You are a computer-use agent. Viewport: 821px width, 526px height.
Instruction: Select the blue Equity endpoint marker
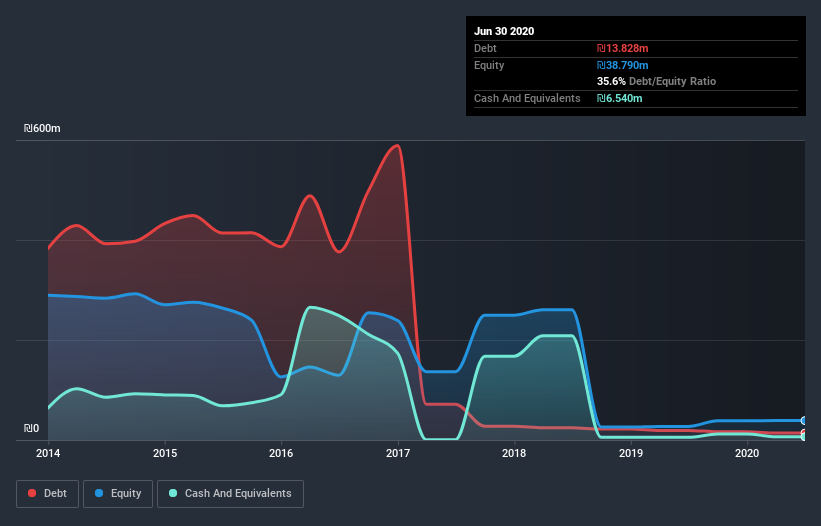click(x=804, y=420)
